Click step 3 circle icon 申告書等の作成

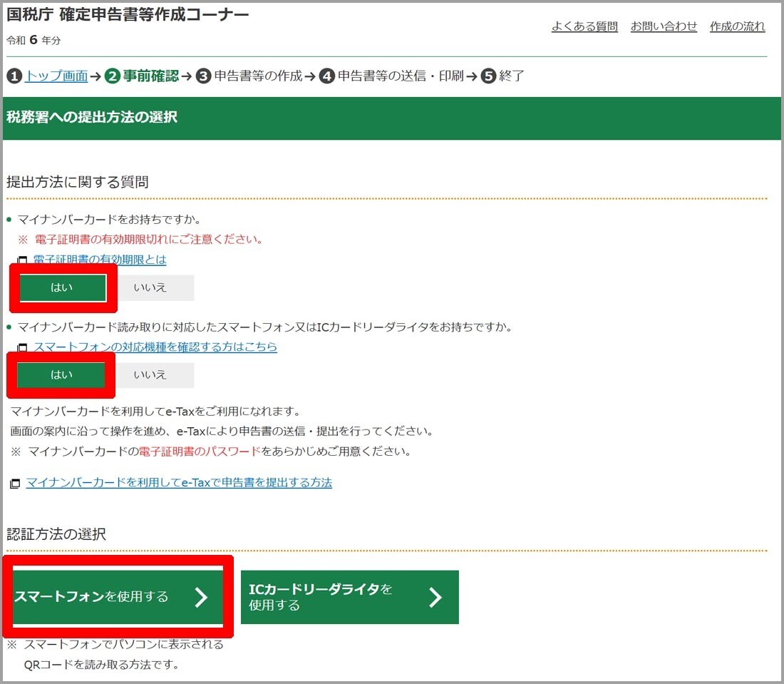pyautogui.click(x=204, y=76)
